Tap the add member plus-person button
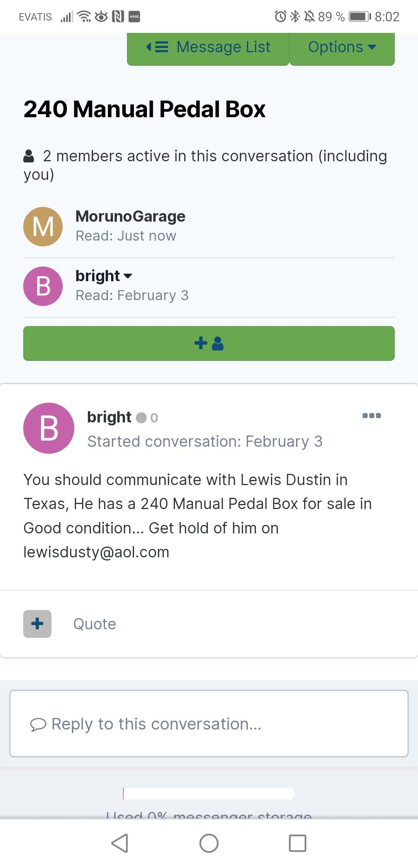This screenshot has height=868, width=418. (x=209, y=343)
